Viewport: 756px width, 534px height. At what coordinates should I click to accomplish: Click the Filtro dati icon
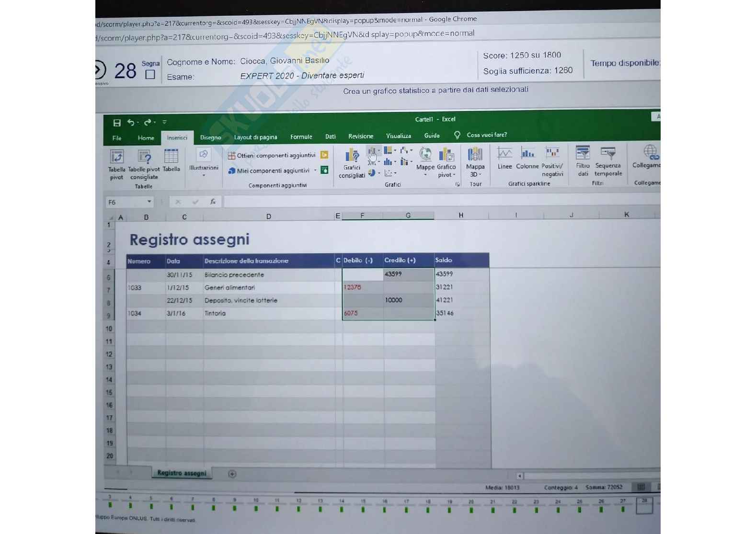point(583,154)
